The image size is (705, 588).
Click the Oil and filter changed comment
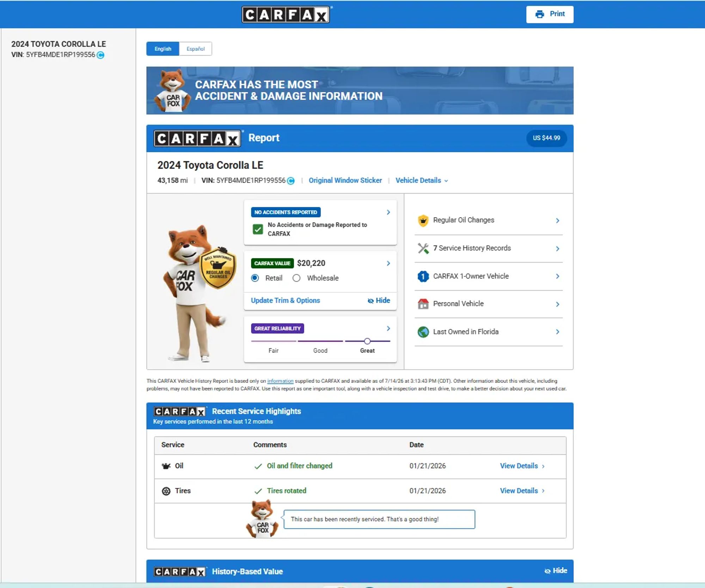300,466
